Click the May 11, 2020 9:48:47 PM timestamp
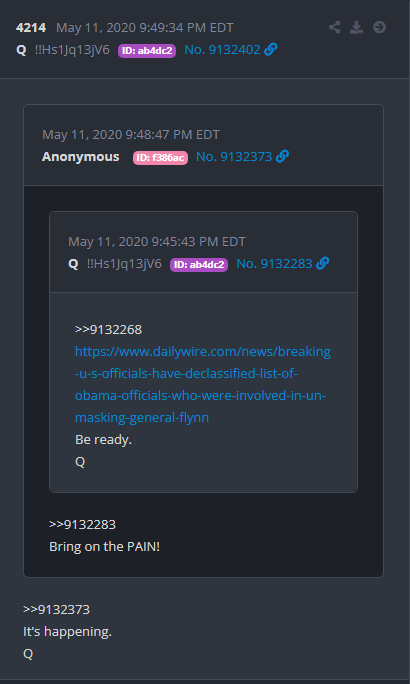410x684 pixels. pyautogui.click(x=131, y=135)
